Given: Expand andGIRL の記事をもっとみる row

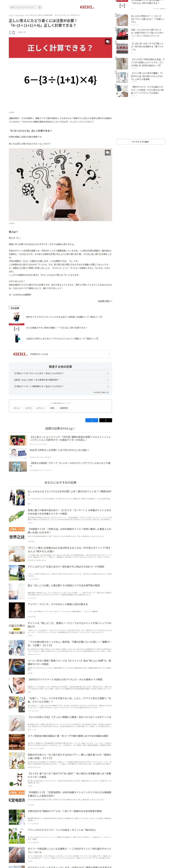Looking at the screenshot, I should (60, 354).
